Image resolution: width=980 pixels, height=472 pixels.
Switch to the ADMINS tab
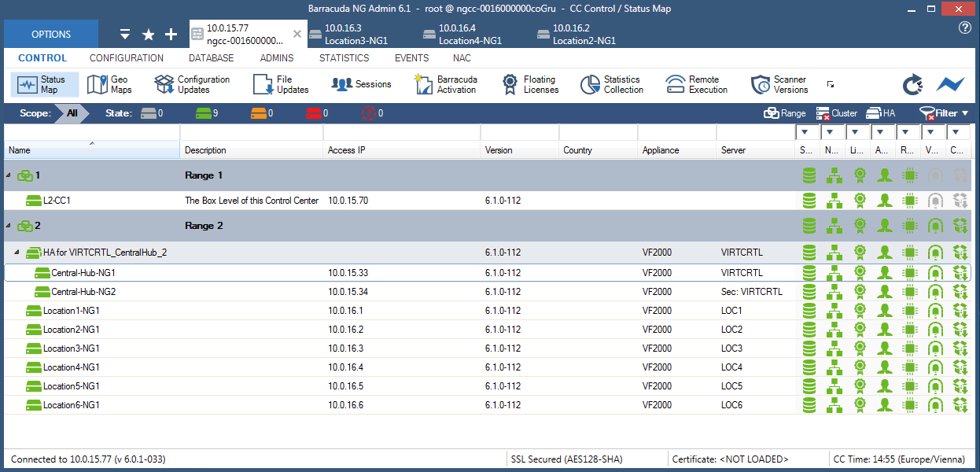pyautogui.click(x=277, y=58)
